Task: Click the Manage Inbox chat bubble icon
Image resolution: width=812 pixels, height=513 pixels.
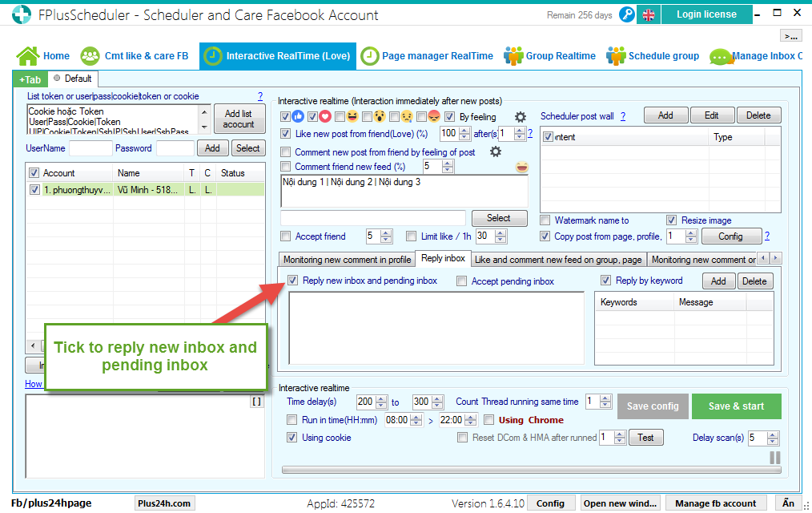Action: [721, 56]
